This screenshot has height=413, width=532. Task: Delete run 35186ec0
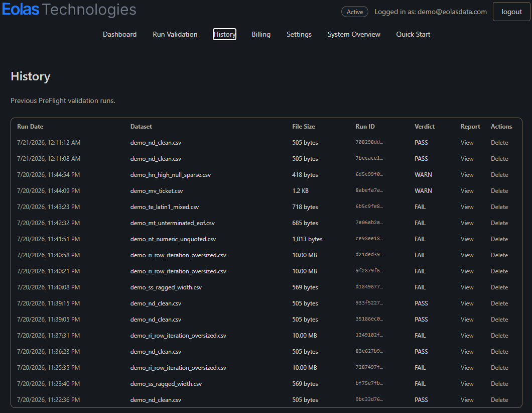pos(499,319)
